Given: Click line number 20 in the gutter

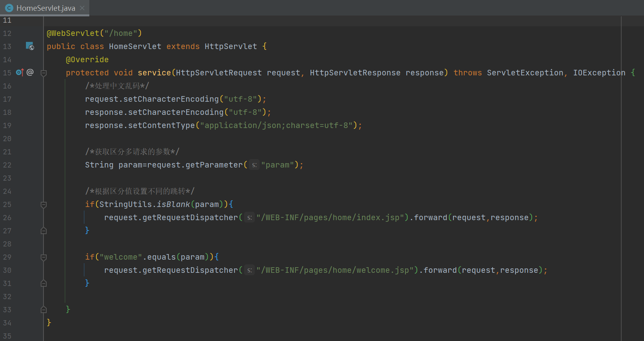Looking at the screenshot, I should [7, 138].
